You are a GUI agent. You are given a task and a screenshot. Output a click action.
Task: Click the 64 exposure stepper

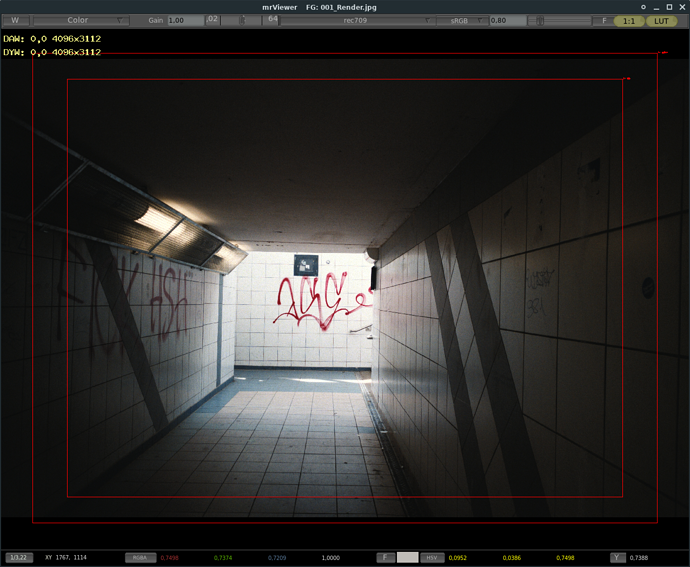pyautogui.click(x=273, y=20)
